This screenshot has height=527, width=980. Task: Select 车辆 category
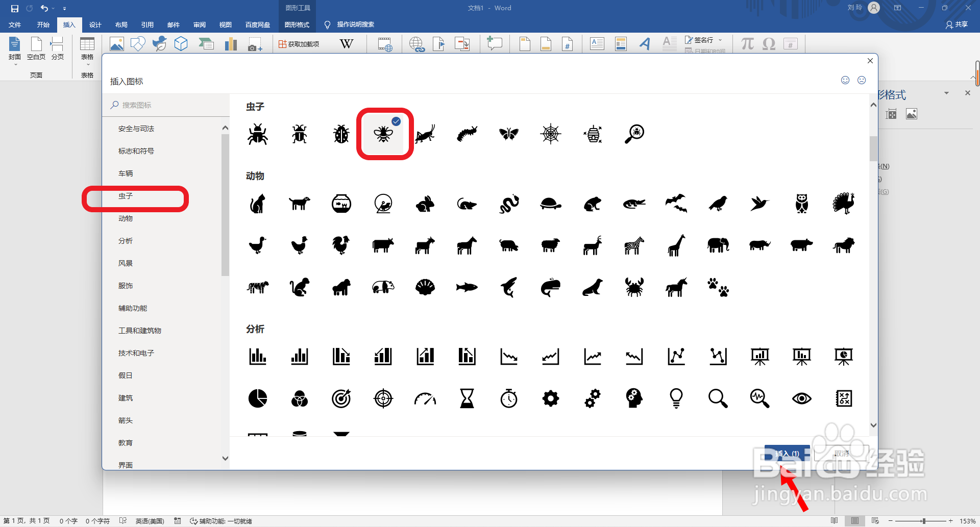126,173
